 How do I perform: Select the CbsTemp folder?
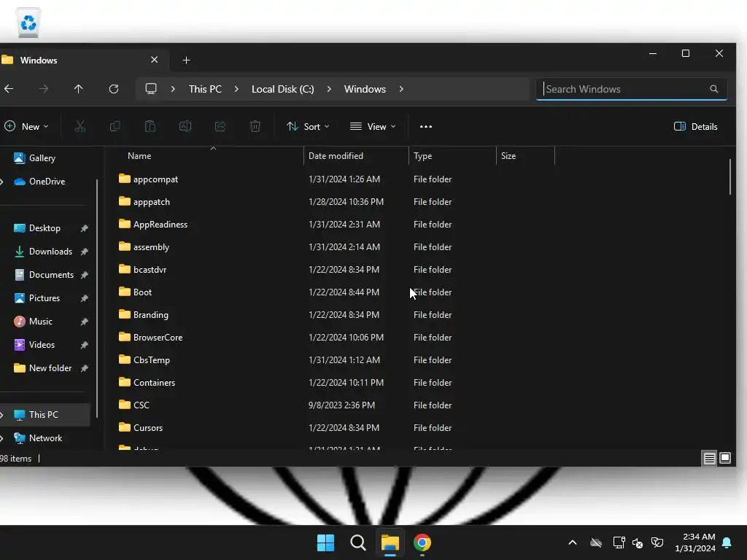pos(152,360)
